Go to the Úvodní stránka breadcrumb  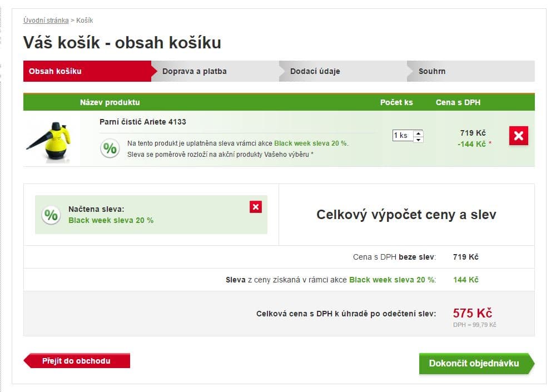(x=46, y=21)
